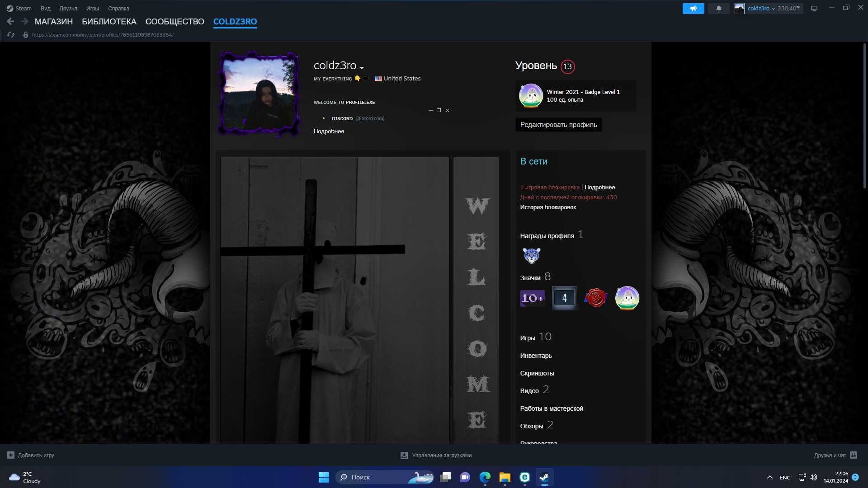Open Видео link
868x488 pixels.
pos(529,390)
